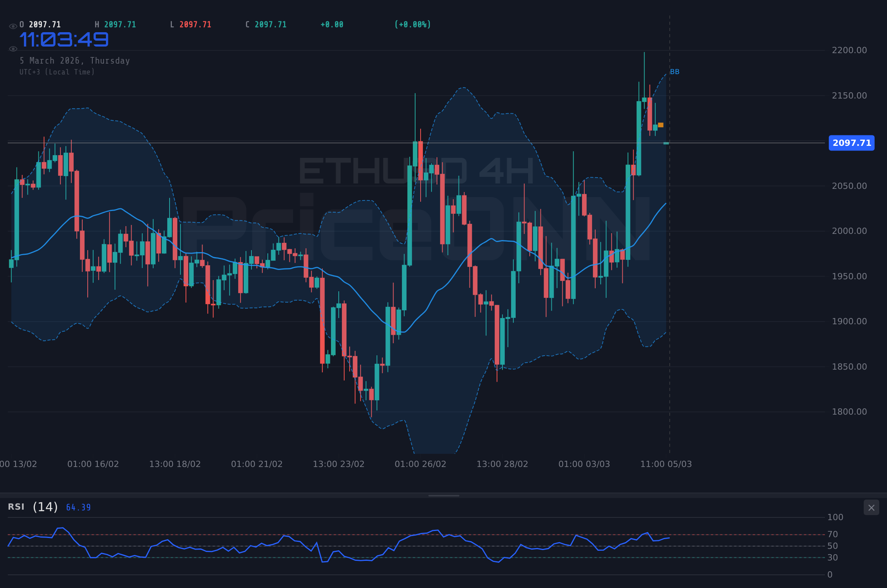Click the date label 5 March 2026, Thursday

75,61
